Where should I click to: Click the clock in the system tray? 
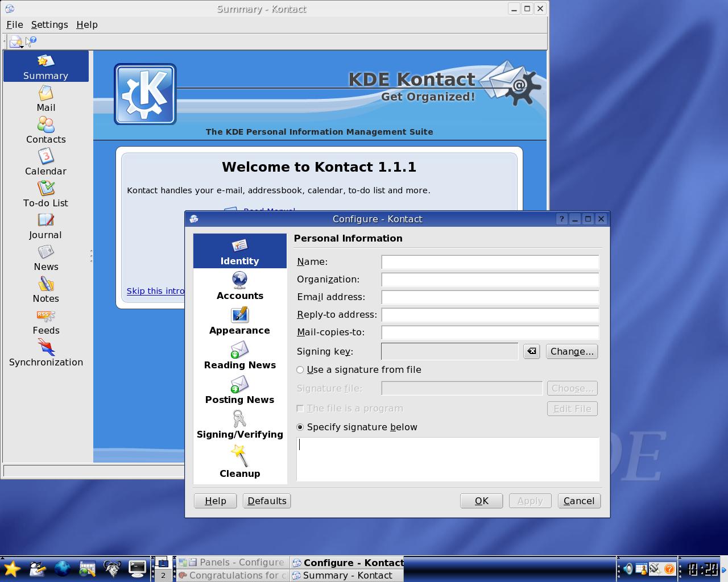(x=702, y=568)
